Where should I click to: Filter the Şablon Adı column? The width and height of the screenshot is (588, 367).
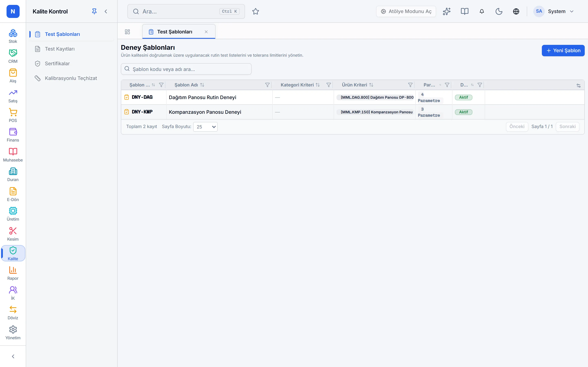click(267, 85)
